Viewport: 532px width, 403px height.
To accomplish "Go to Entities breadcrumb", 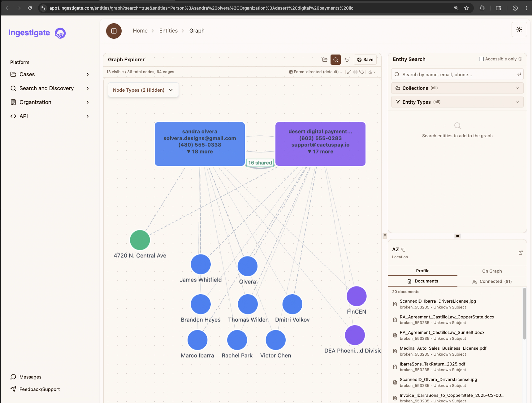I will (x=168, y=31).
